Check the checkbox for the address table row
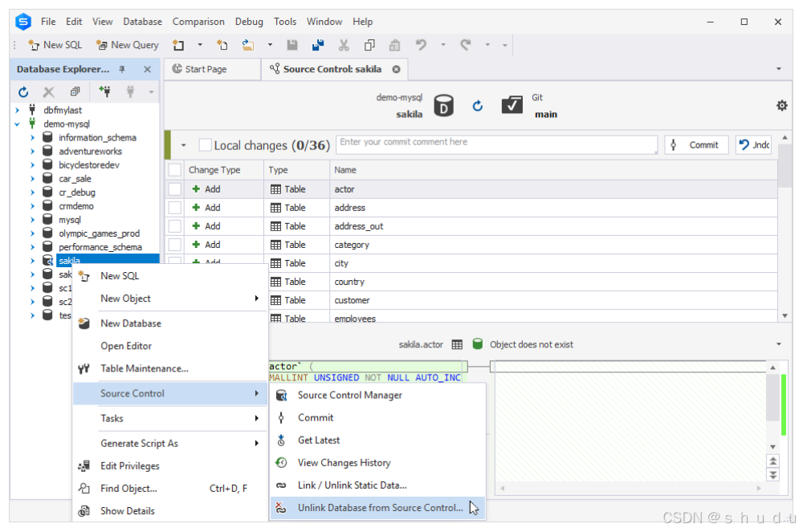 point(174,207)
